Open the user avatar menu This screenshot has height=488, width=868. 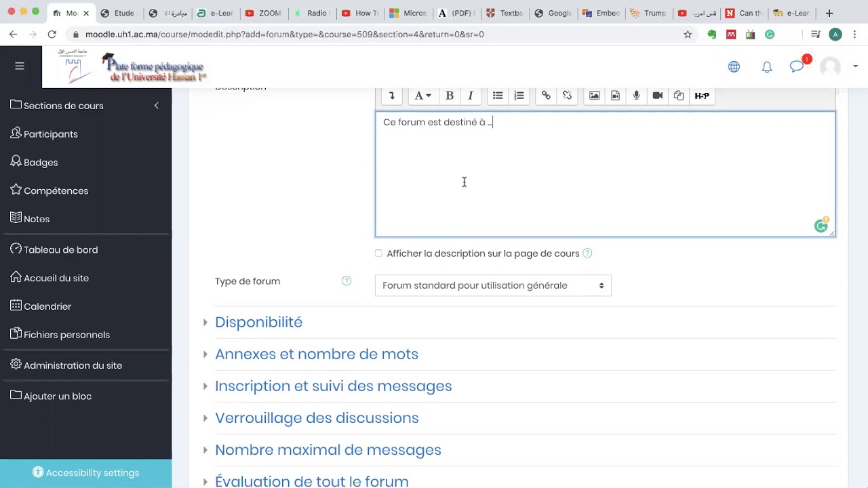click(x=839, y=66)
